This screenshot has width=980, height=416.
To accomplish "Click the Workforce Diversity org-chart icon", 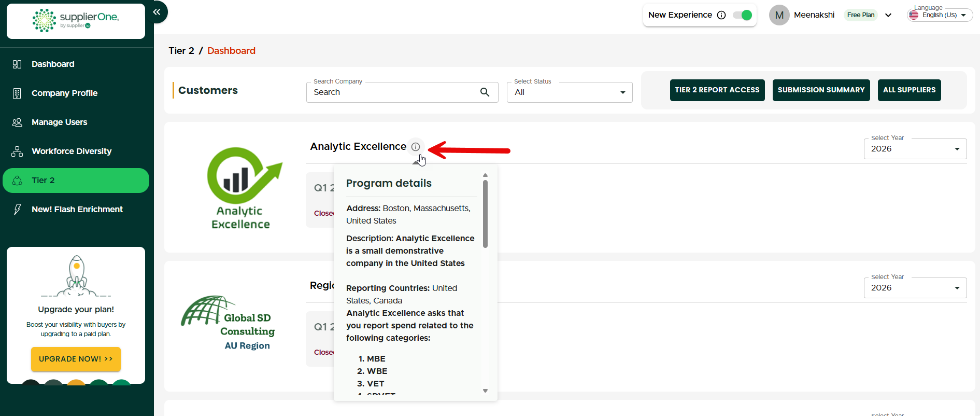I will click(17, 151).
